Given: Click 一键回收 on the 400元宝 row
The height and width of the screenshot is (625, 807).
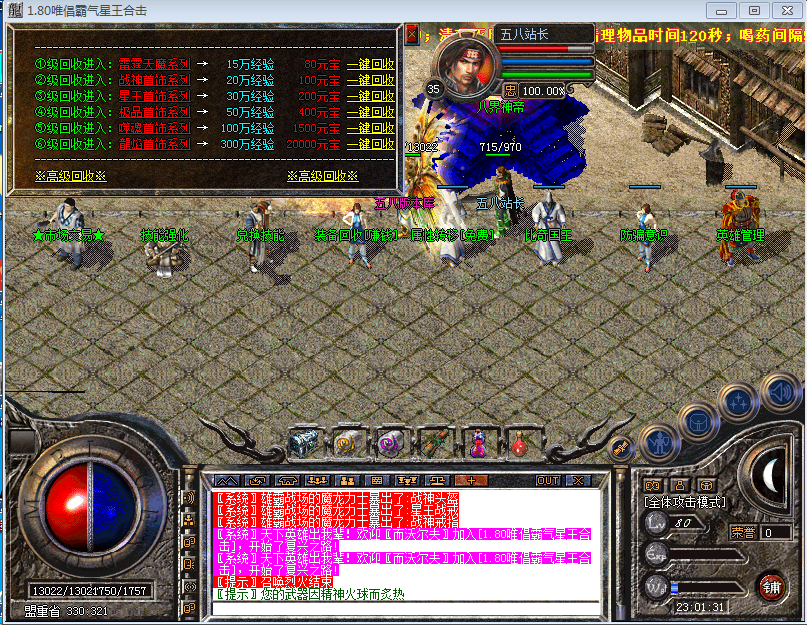Looking at the screenshot, I should pos(371,112).
